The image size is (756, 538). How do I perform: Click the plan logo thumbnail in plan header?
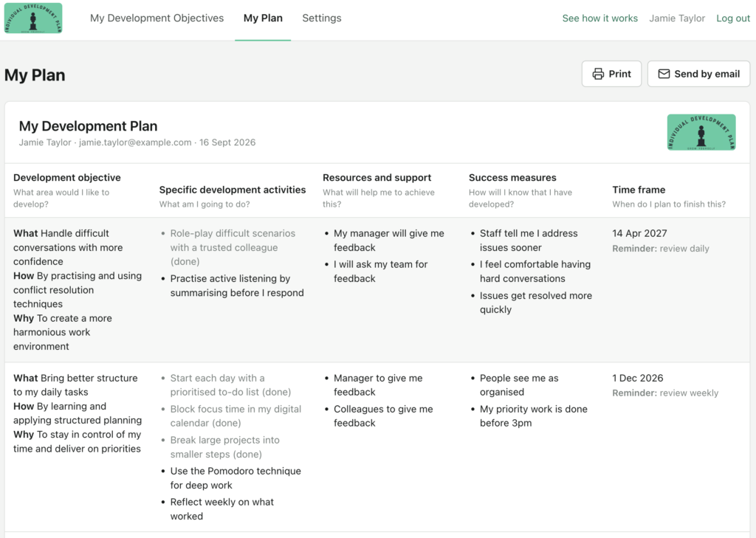click(x=701, y=132)
